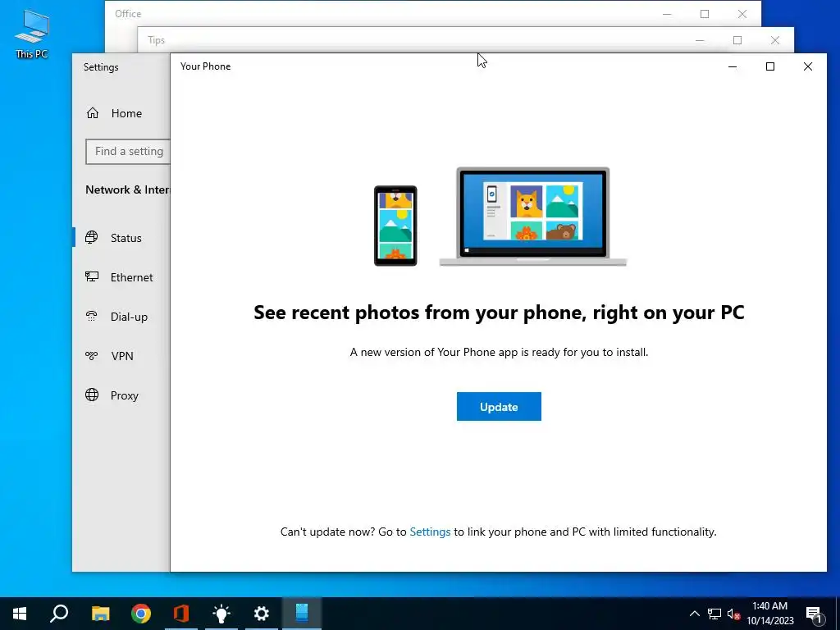The image size is (840, 630).
Task: Click the muted volume tray icon
Action: pos(733,614)
